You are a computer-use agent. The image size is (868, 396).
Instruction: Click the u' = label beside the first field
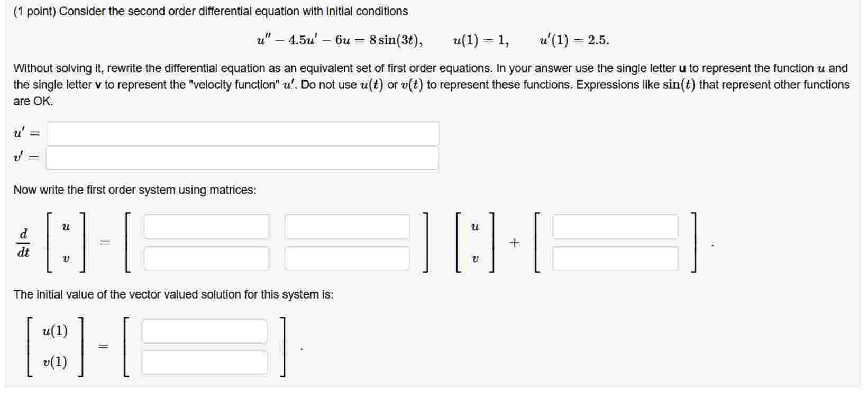point(26,133)
